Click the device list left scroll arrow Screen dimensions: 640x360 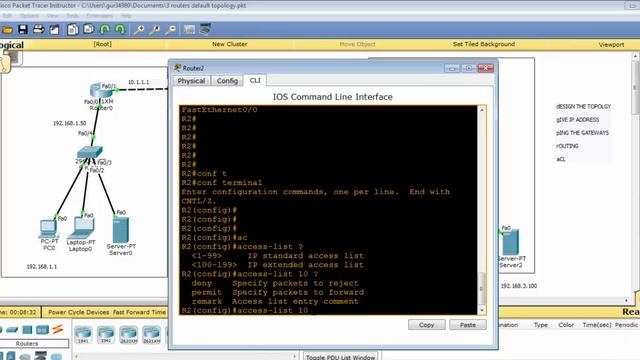tap(76, 356)
